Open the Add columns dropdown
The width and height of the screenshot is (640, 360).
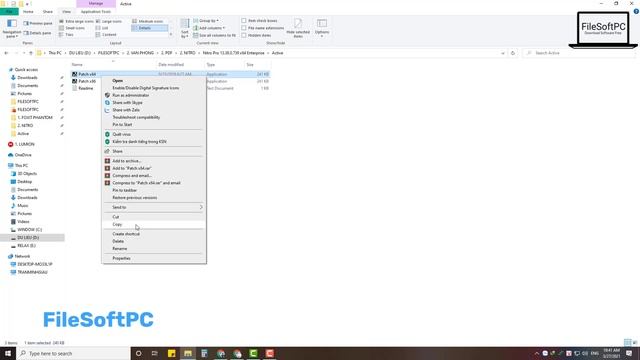[x=209, y=28]
